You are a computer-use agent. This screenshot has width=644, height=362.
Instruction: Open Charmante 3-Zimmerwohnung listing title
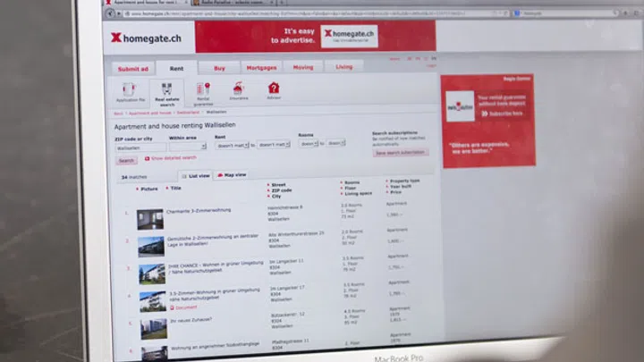tap(199, 211)
